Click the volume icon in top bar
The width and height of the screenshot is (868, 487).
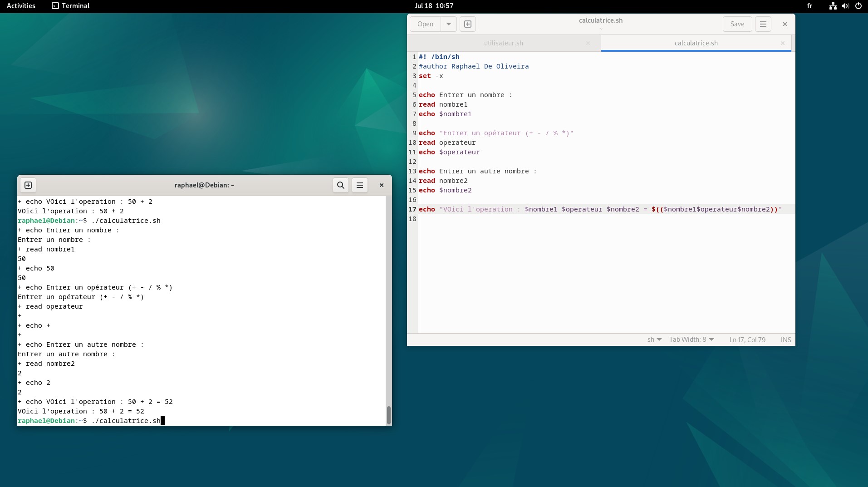pos(845,6)
